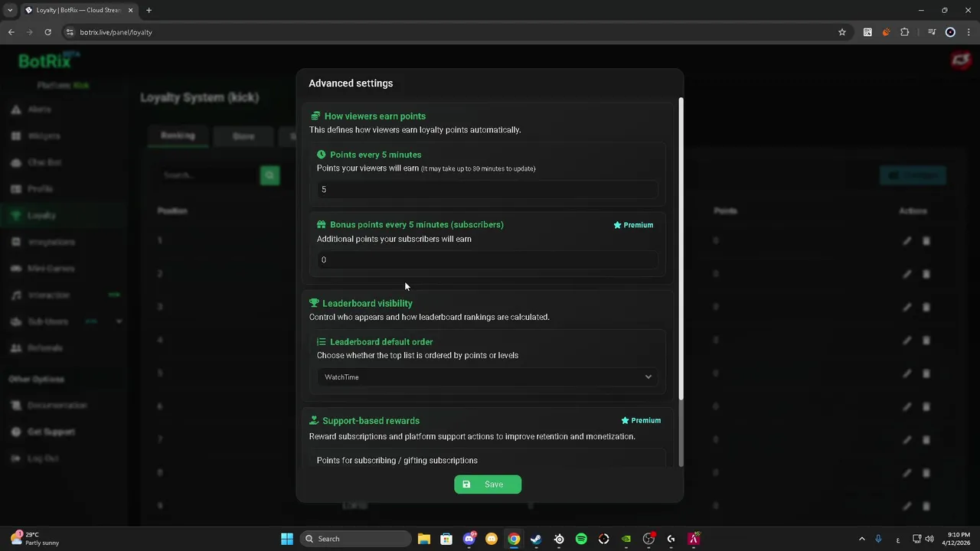
Task: Open the NVIDIA app from the taskbar
Action: pos(626,539)
